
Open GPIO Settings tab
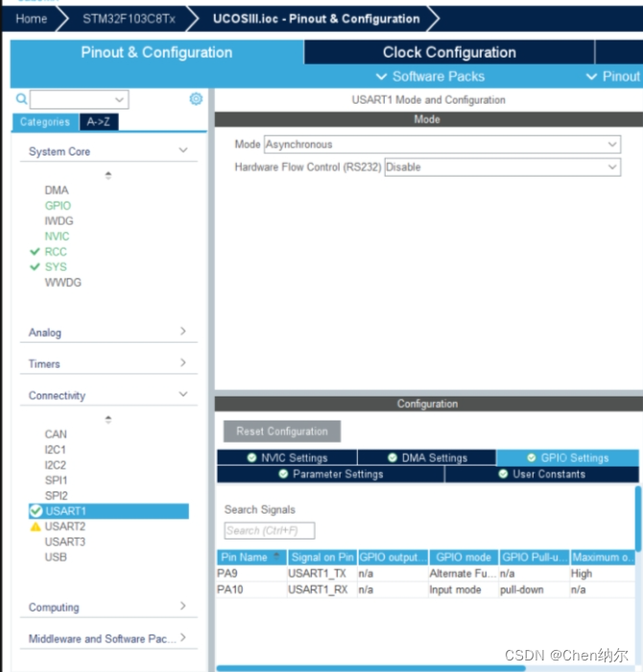pos(567,457)
